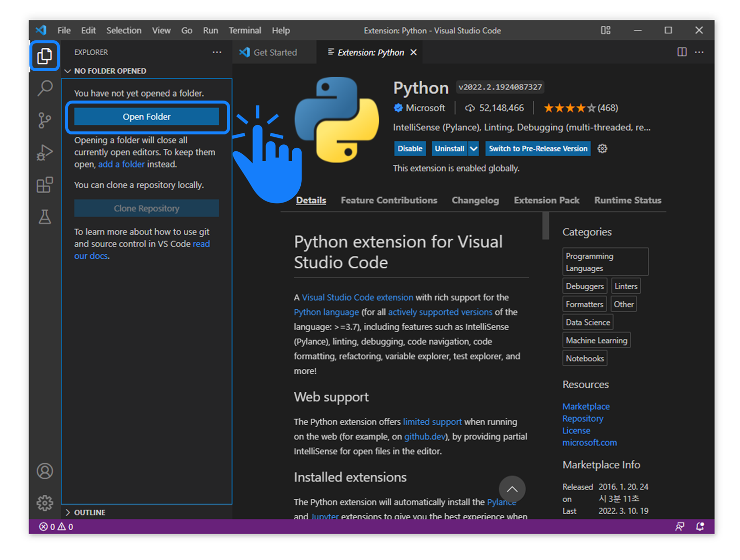Open the Visual Studio Code extension link
This screenshot has height=560, width=740.
coord(358,297)
